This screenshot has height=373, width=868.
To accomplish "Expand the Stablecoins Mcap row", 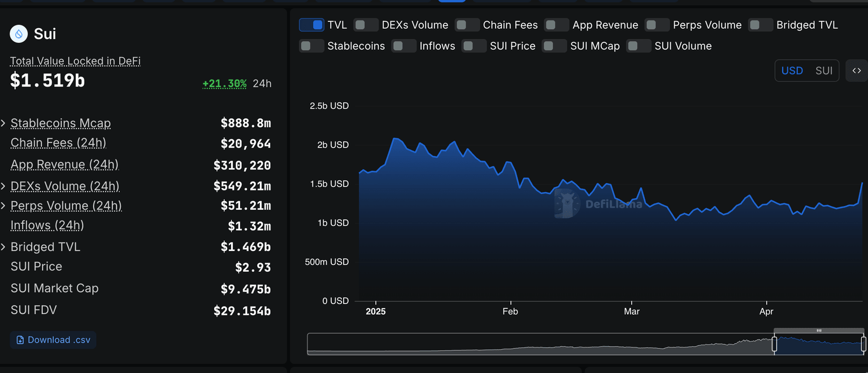I will tap(3, 123).
